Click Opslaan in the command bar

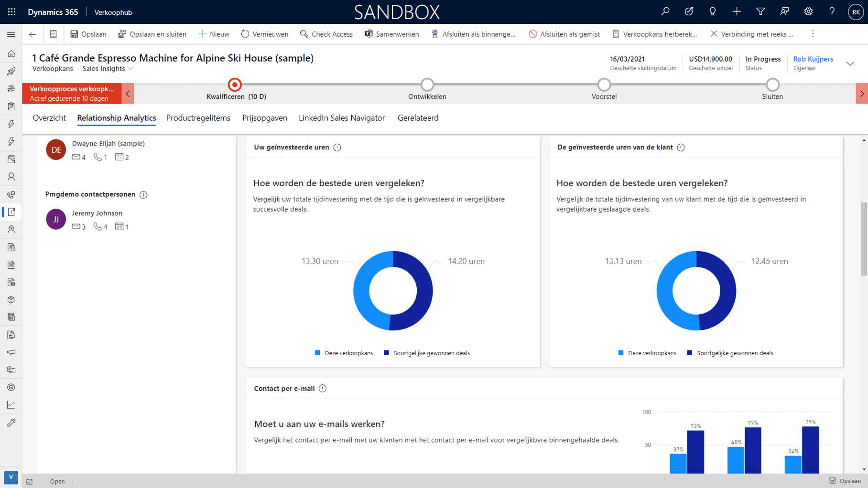pyautogui.click(x=88, y=34)
